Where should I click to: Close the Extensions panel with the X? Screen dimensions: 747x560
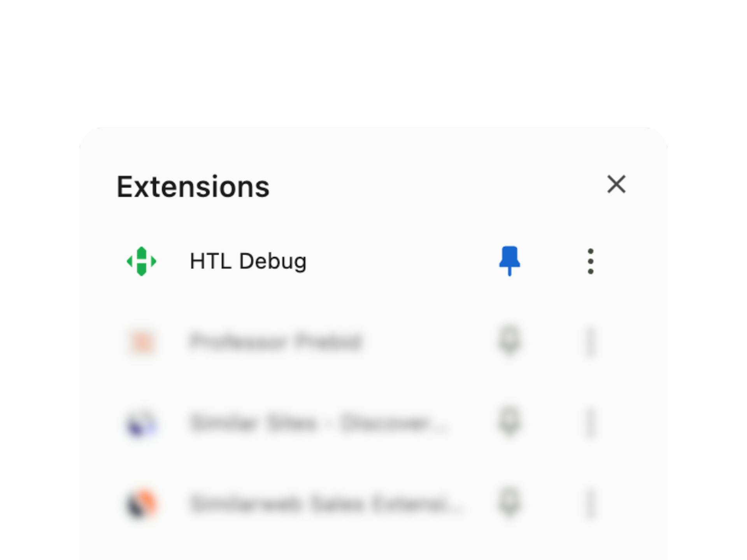616,184
